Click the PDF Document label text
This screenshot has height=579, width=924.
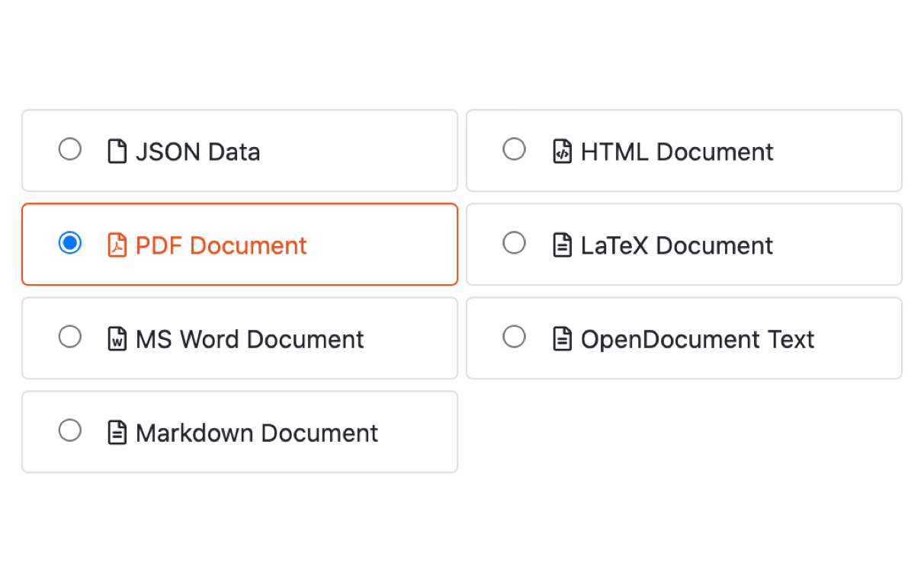point(221,245)
